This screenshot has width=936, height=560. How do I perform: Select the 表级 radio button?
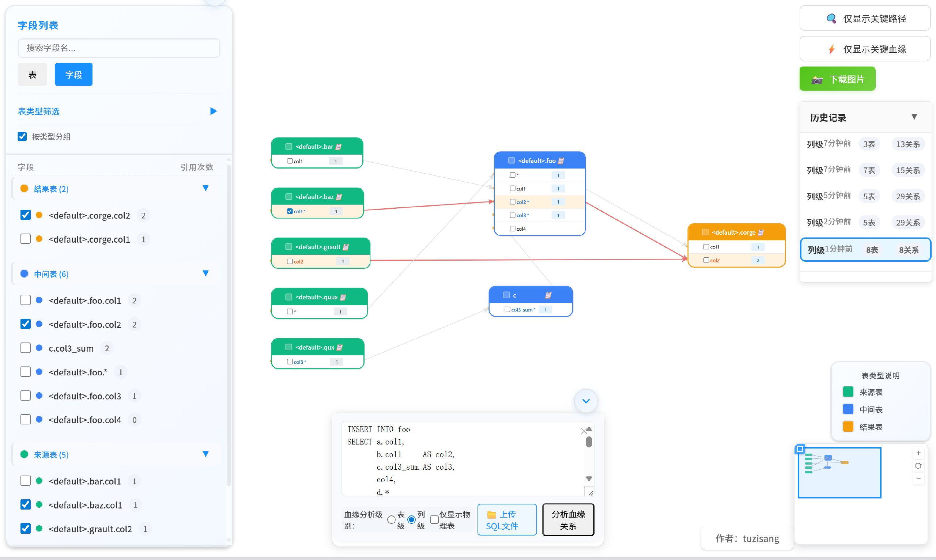tap(391, 520)
